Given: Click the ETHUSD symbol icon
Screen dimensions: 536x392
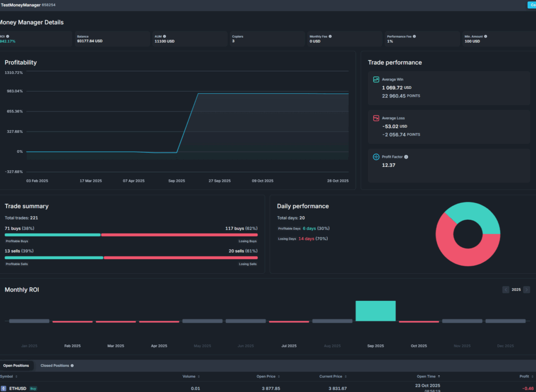Looking at the screenshot, I should [x=4, y=388].
